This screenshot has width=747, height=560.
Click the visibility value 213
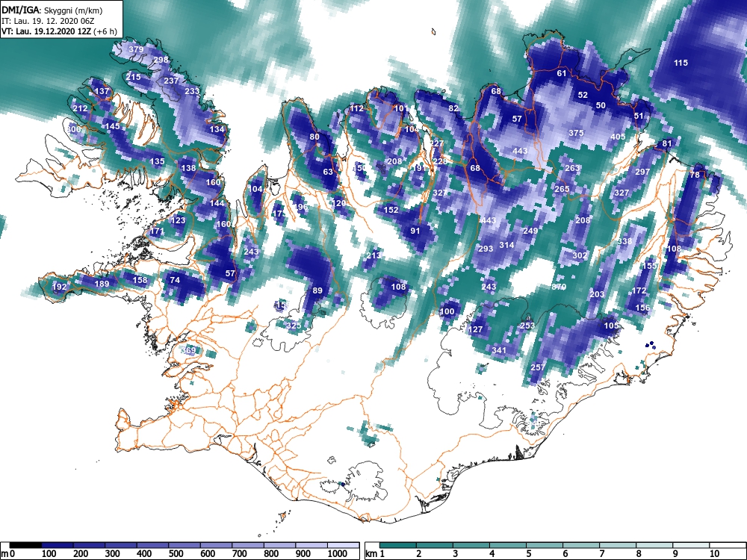pos(373,255)
